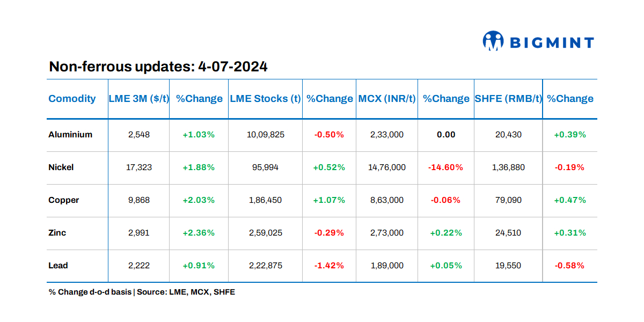Image resolution: width=644 pixels, height=322 pixels.
Task: Select the MCX (INR/t) column header
Action: 387,99
